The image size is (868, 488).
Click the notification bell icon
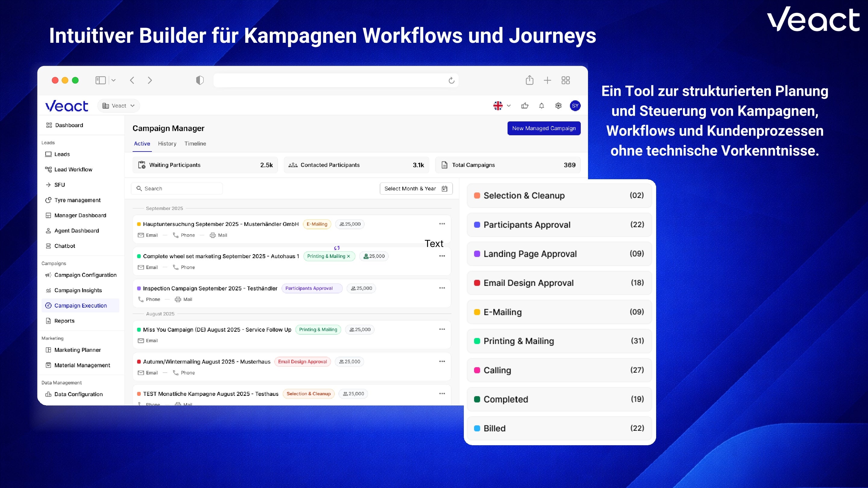point(542,106)
